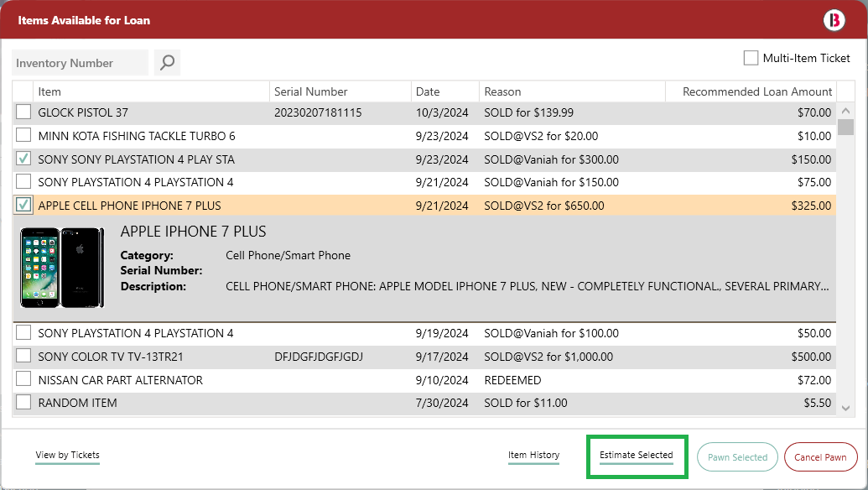Click the vertical scrollbar thumb
This screenshot has height=490, width=868.
(x=845, y=127)
